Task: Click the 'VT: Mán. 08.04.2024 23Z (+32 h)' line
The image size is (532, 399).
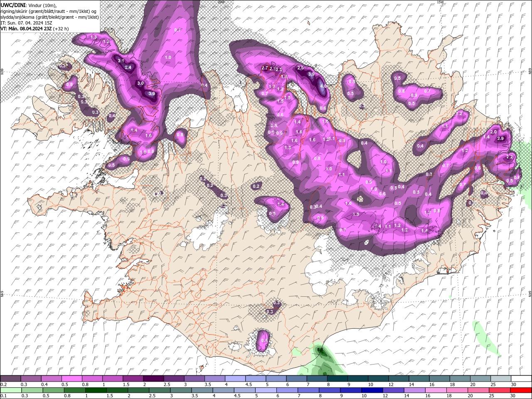Action: click(35, 29)
